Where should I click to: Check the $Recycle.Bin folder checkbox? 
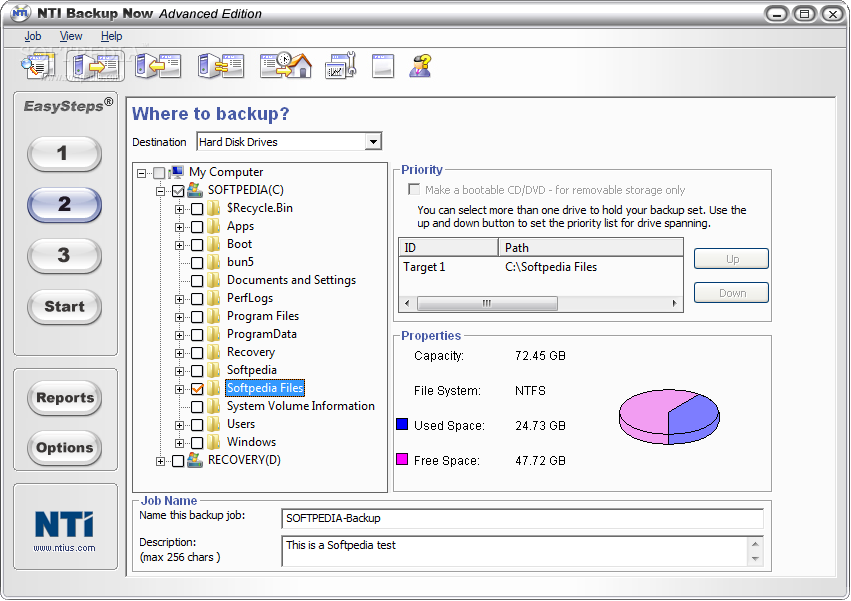[x=197, y=209]
